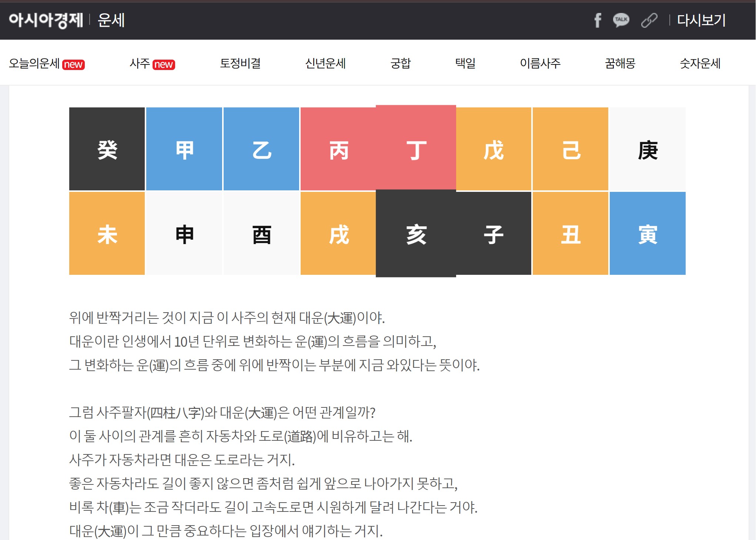
Task: Click the 아시아경제 logo
Action: pos(46,20)
